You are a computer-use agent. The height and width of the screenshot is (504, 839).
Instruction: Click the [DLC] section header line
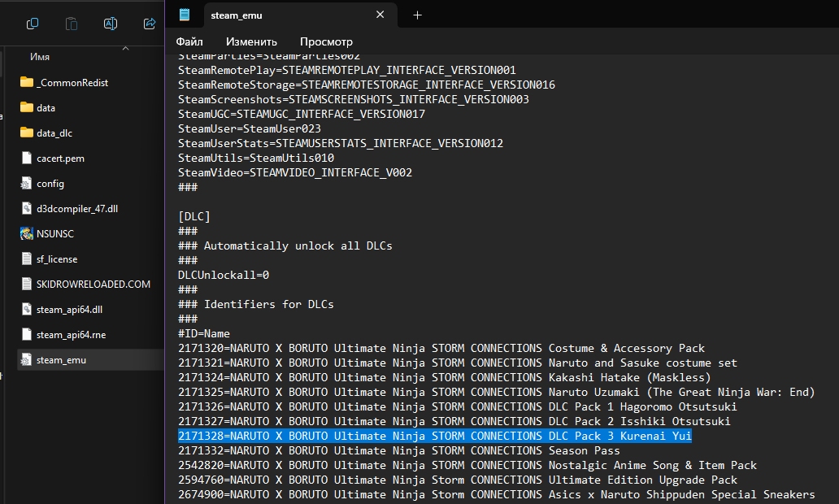[x=194, y=217]
